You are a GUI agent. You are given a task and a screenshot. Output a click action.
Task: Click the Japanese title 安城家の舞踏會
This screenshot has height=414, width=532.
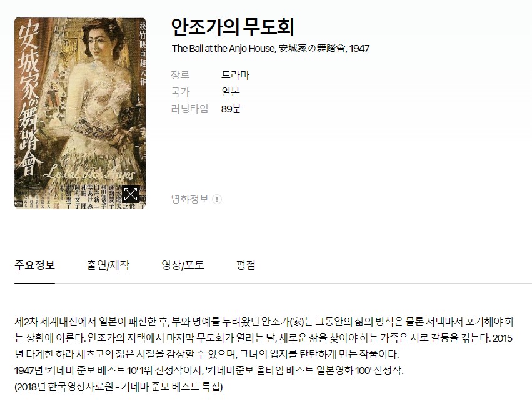[311, 49]
